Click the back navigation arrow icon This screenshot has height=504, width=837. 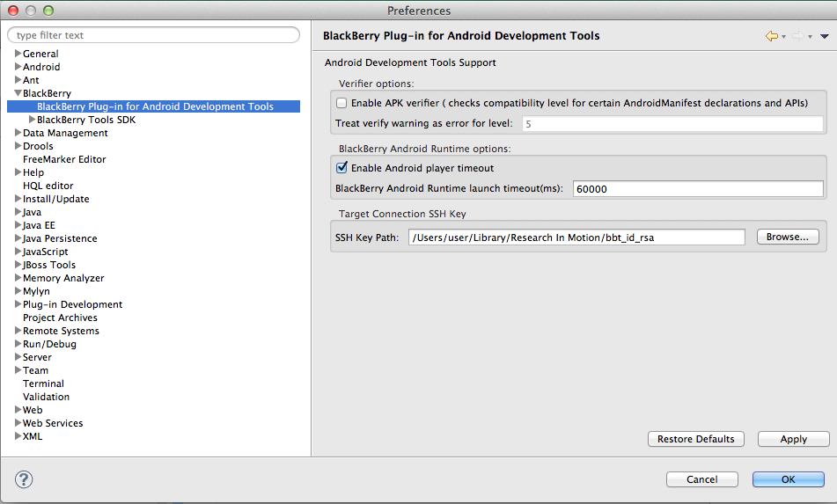coord(771,36)
